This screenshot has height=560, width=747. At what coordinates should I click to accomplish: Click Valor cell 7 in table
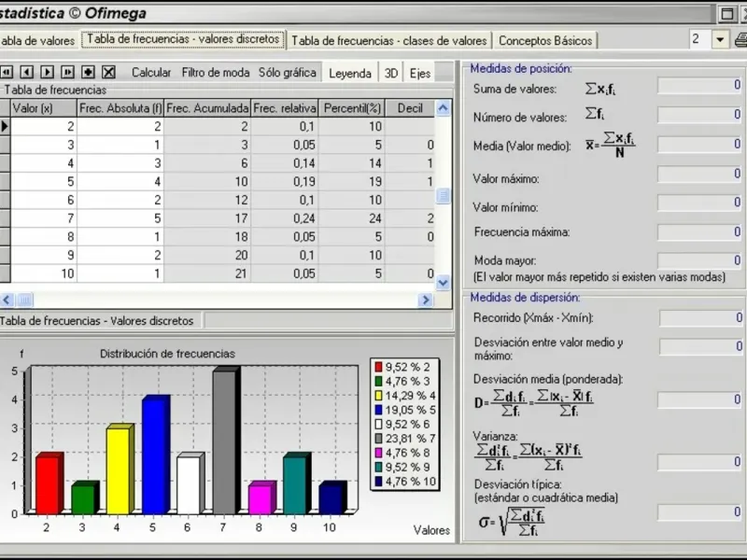point(43,218)
